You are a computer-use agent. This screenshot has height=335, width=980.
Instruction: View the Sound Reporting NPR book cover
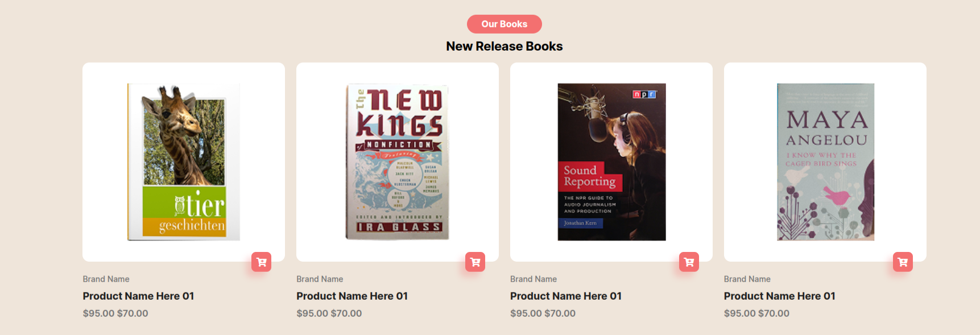pyautogui.click(x=611, y=162)
